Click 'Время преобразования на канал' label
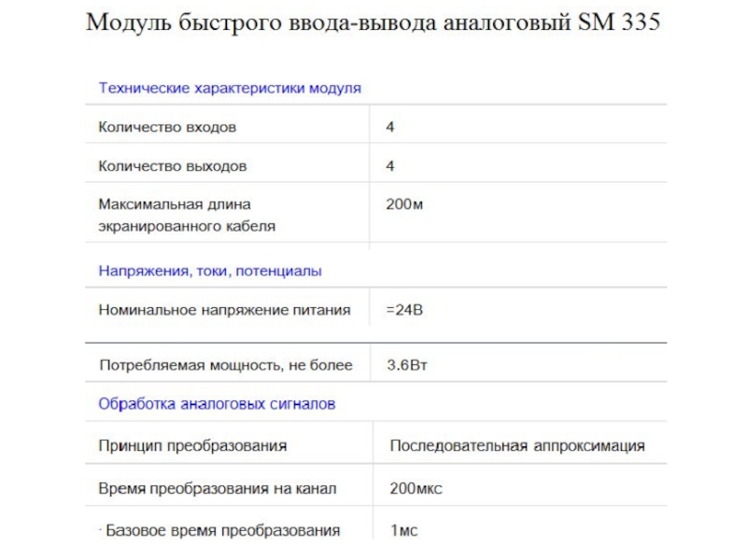 point(218,488)
